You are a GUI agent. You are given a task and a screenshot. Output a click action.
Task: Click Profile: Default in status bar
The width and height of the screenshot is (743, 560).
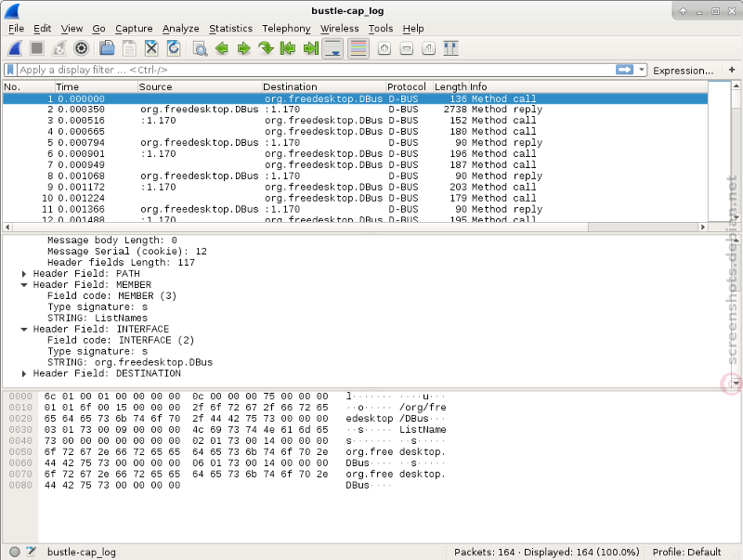pos(686,552)
